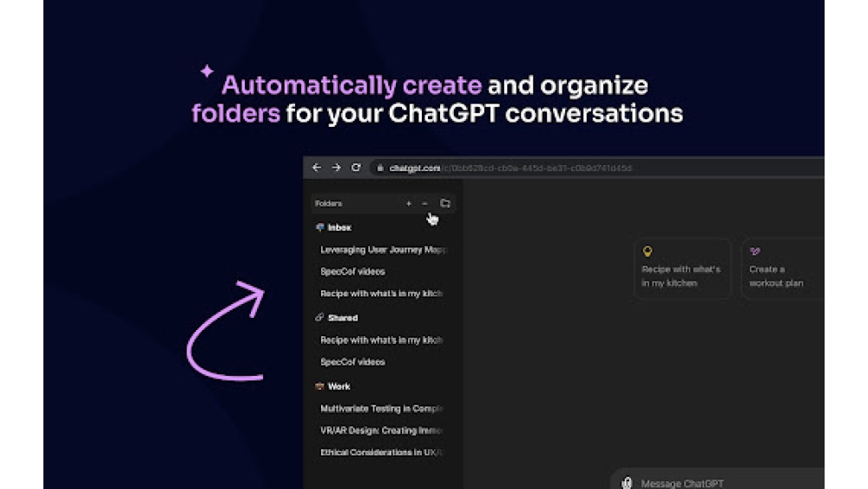
Task: Reload the ChatGPT page
Action: click(356, 168)
